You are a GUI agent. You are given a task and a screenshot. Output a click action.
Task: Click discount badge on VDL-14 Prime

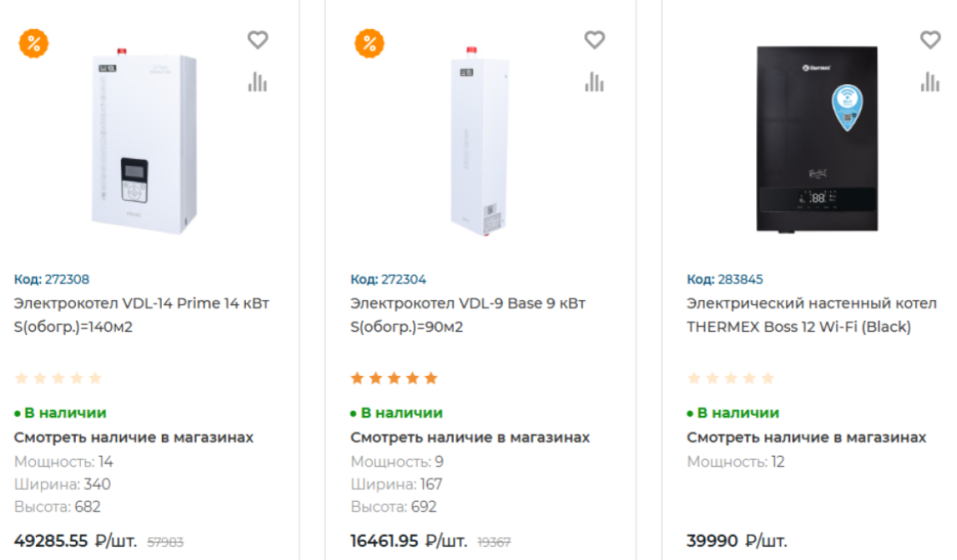(x=34, y=43)
